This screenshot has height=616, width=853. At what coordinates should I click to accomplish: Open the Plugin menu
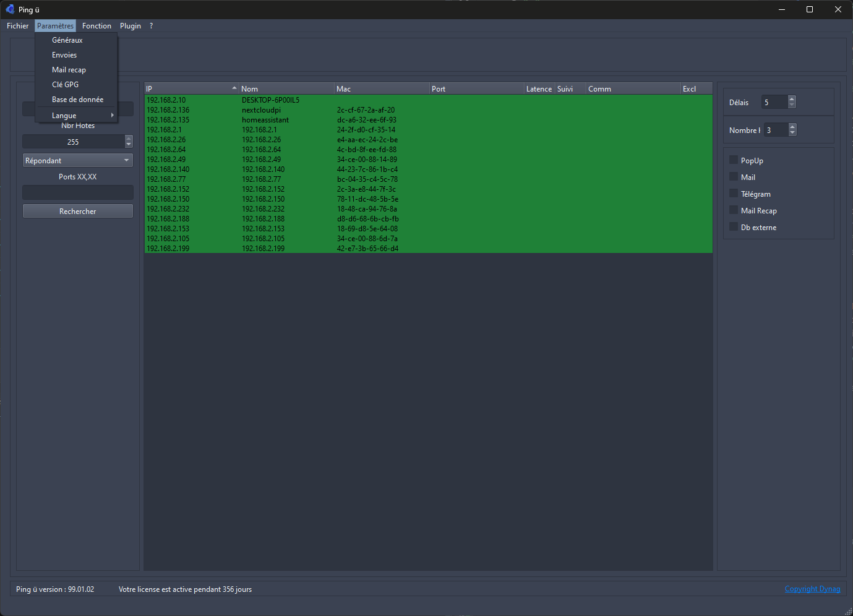coord(131,26)
